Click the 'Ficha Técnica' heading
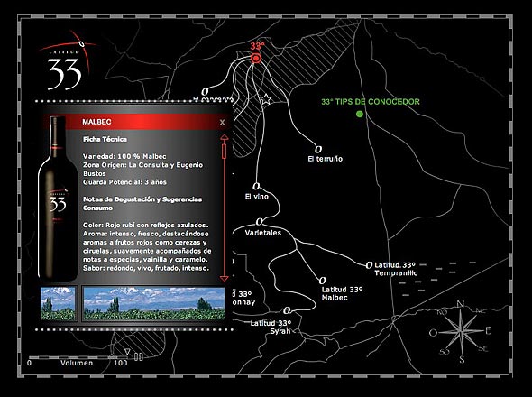Screen dimensions: 532x397 pos(105,139)
